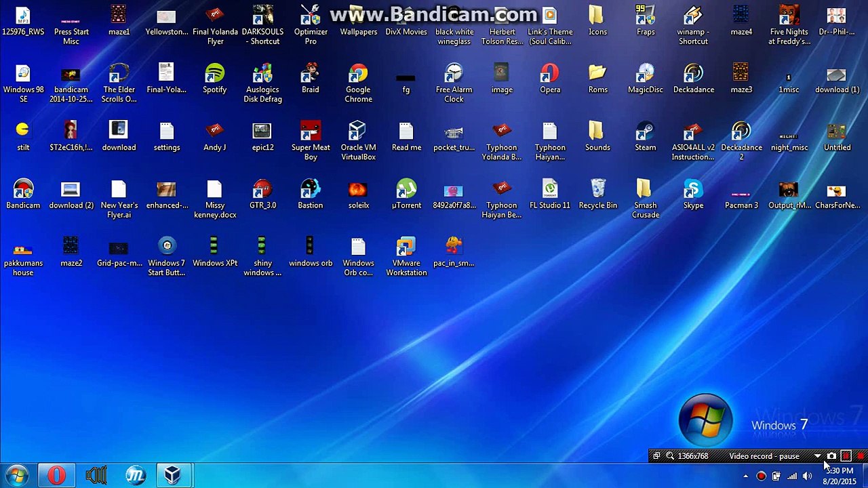The width and height of the screenshot is (868, 488).
Task: Open the network signal tray icon
Action: [792, 476]
